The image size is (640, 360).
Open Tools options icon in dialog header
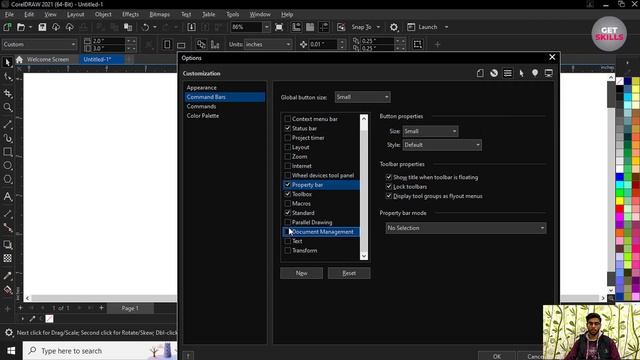(x=521, y=73)
